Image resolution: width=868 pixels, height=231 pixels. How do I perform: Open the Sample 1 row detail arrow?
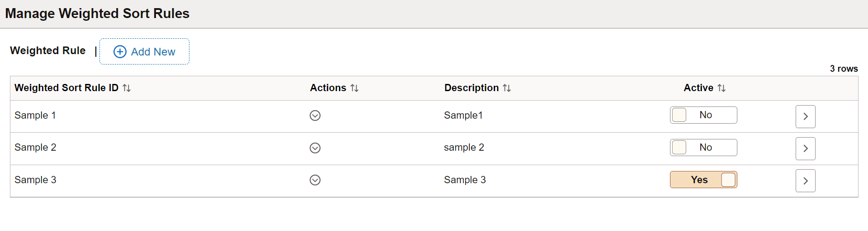pyautogui.click(x=805, y=116)
